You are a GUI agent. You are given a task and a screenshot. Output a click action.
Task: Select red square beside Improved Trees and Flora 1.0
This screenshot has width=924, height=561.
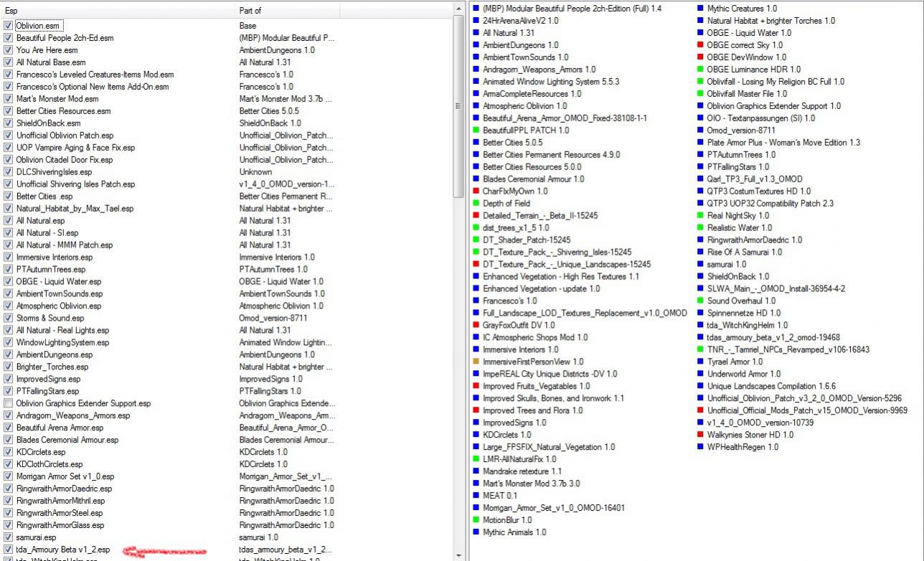tap(476, 411)
